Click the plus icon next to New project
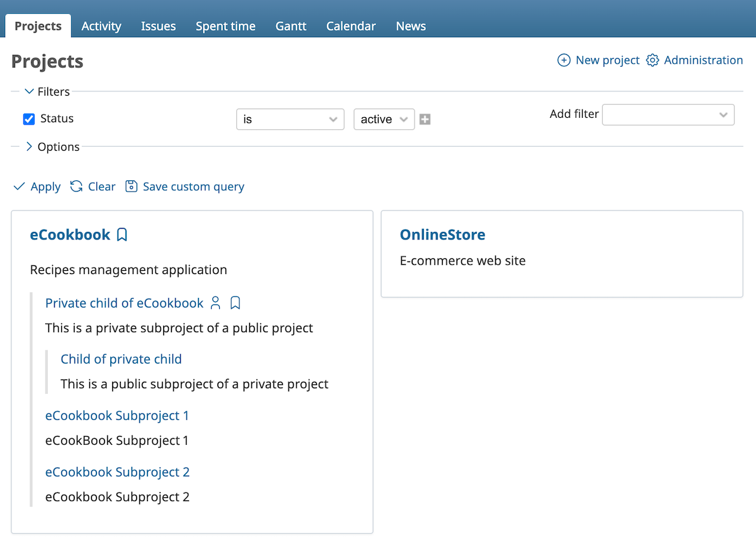756x547 pixels. [563, 60]
